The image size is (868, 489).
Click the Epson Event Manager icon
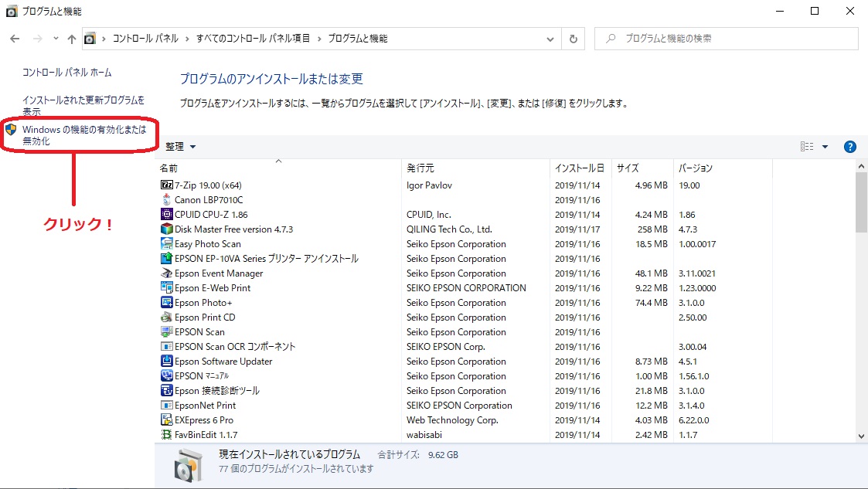click(x=167, y=273)
